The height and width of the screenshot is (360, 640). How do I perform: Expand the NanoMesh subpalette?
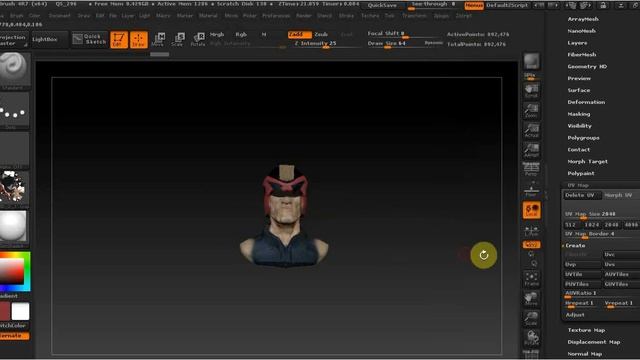(x=582, y=31)
